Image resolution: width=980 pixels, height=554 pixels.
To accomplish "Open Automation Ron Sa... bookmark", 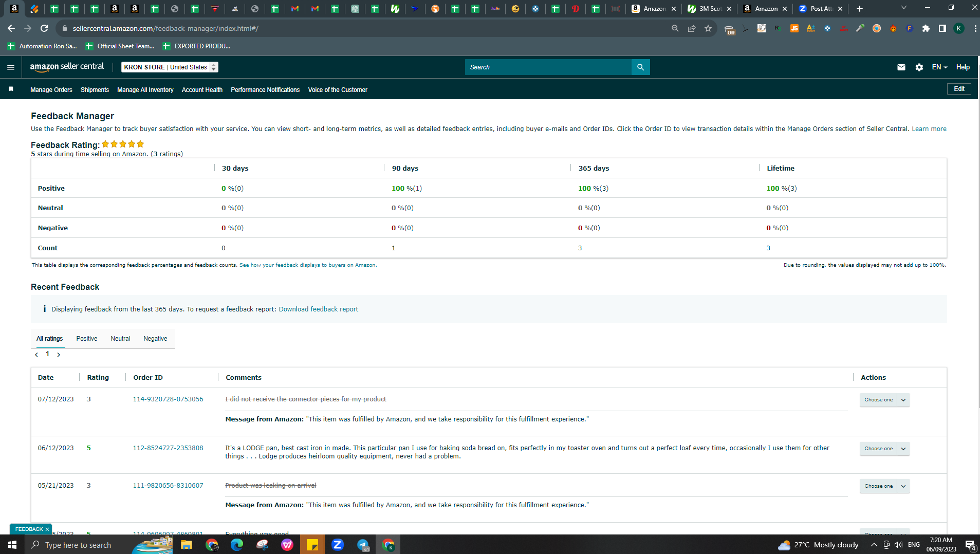I will 42,46.
